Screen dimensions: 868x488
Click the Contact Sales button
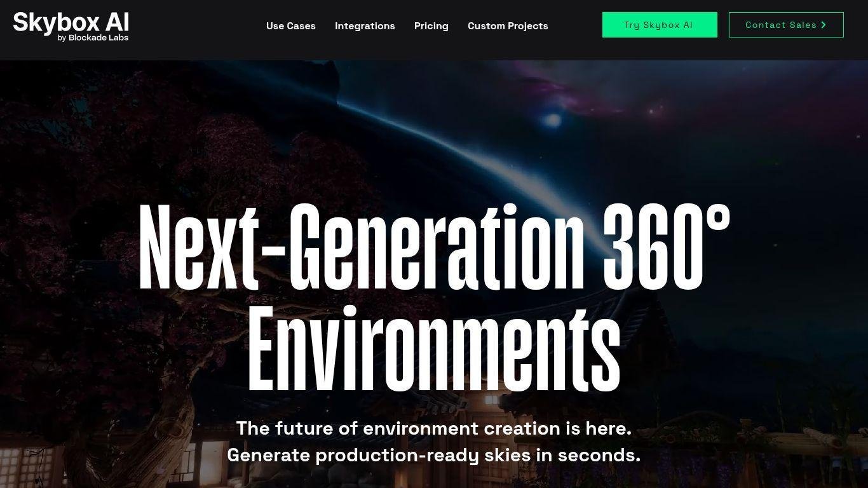pyautogui.click(x=786, y=25)
